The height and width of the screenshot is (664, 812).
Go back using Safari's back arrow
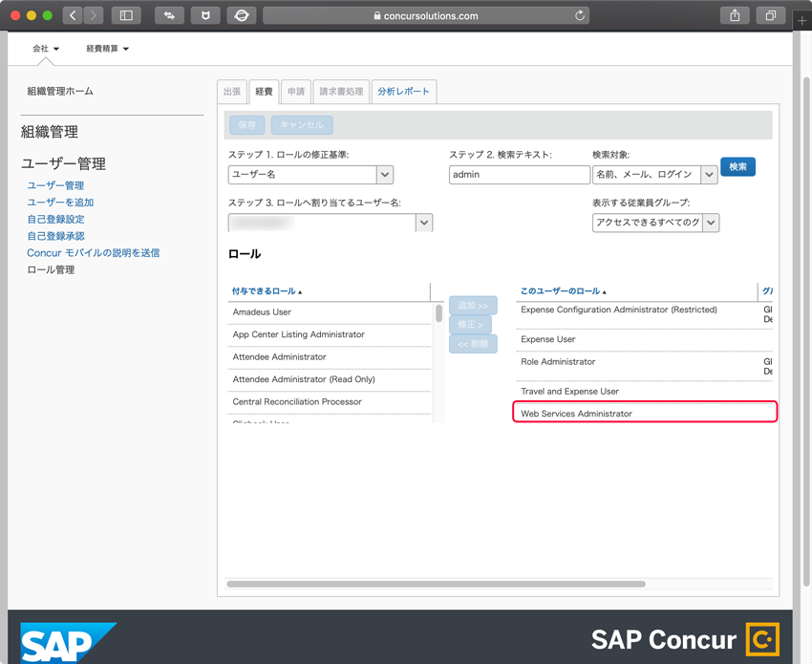(x=73, y=15)
